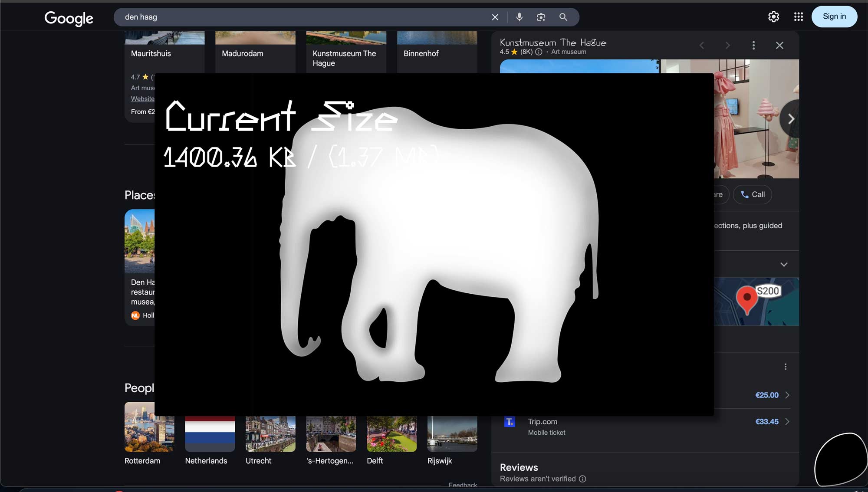868x492 pixels.
Task: Go to next place in panel
Action: [x=727, y=45]
